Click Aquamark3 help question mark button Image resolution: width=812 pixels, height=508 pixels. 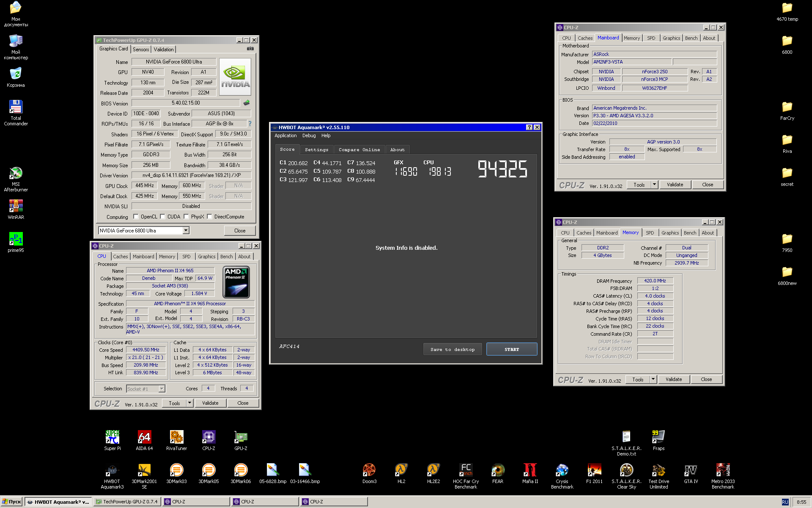pyautogui.click(x=529, y=127)
